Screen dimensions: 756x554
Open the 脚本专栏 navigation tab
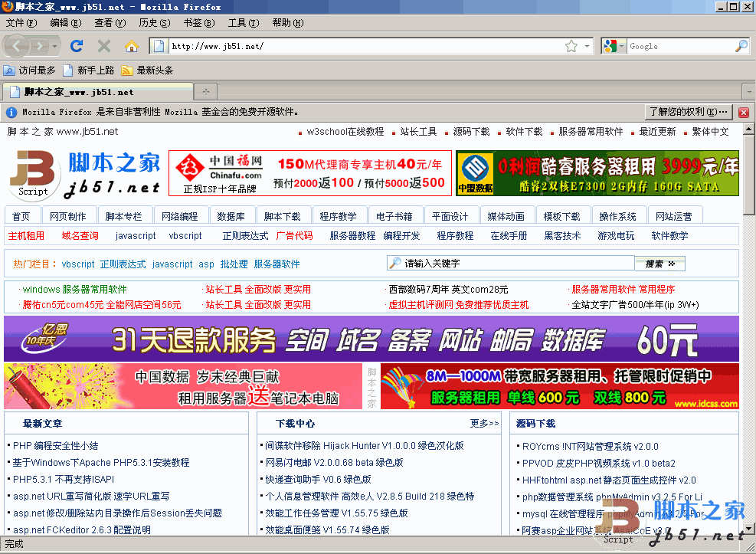[x=124, y=217]
